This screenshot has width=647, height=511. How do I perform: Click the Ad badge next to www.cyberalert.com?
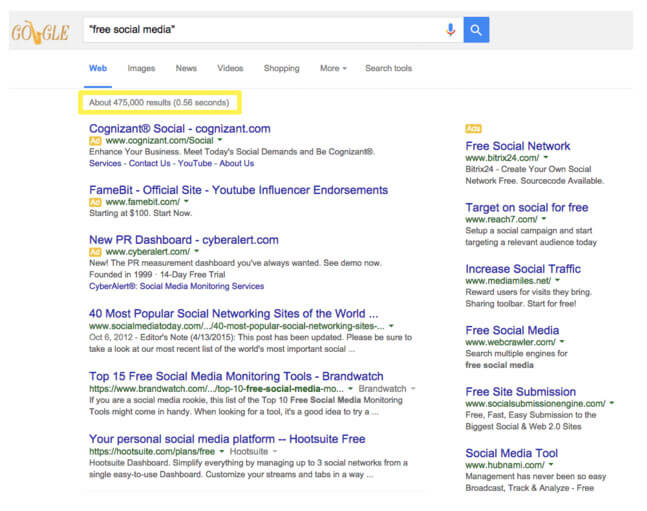click(x=95, y=252)
